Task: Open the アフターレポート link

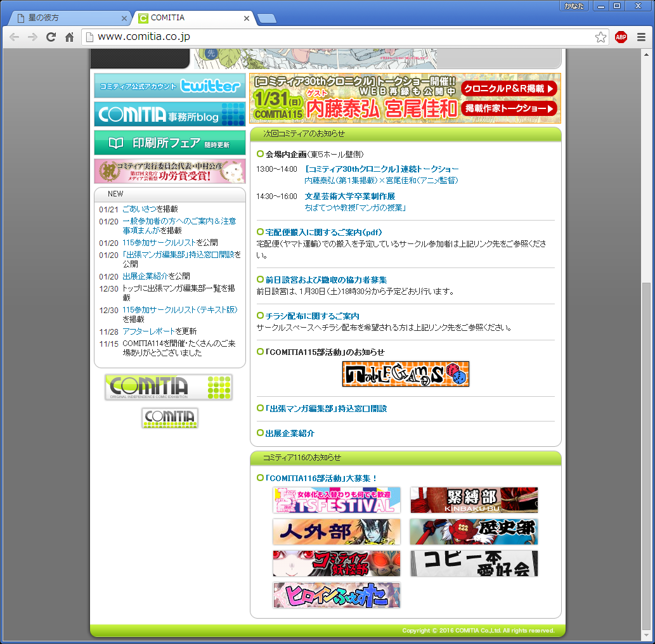Action: (x=148, y=332)
